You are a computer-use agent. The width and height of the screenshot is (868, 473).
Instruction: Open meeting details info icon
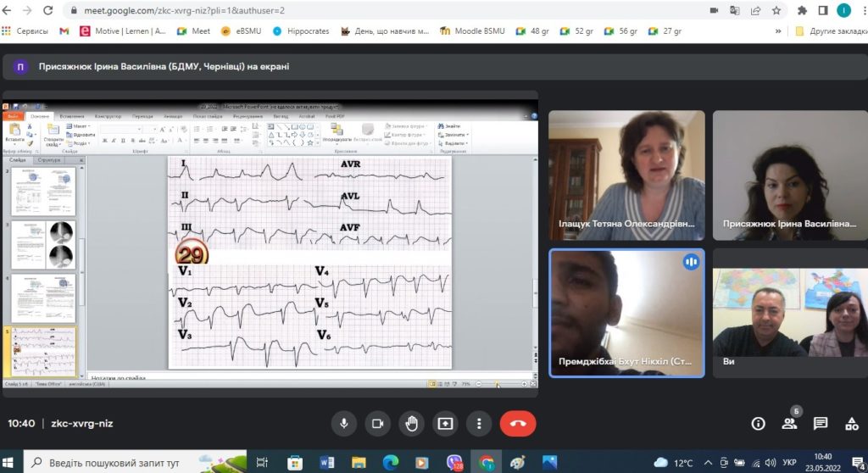pyautogui.click(x=758, y=423)
